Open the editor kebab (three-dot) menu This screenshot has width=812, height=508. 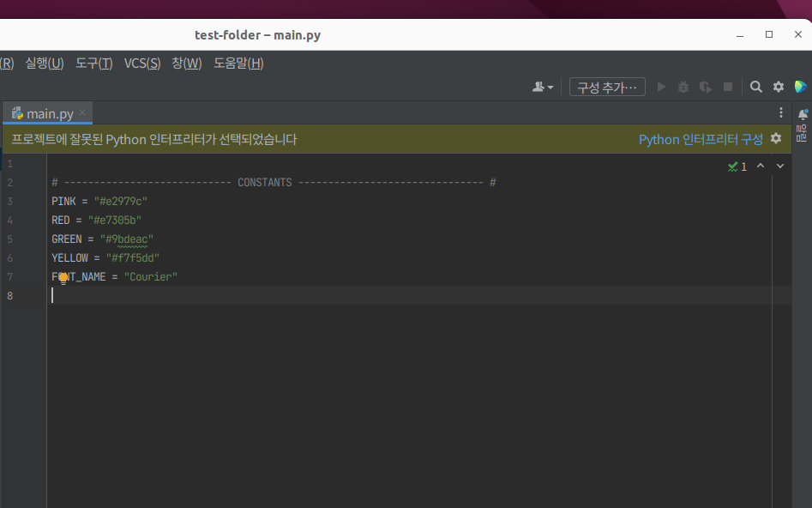click(x=780, y=112)
